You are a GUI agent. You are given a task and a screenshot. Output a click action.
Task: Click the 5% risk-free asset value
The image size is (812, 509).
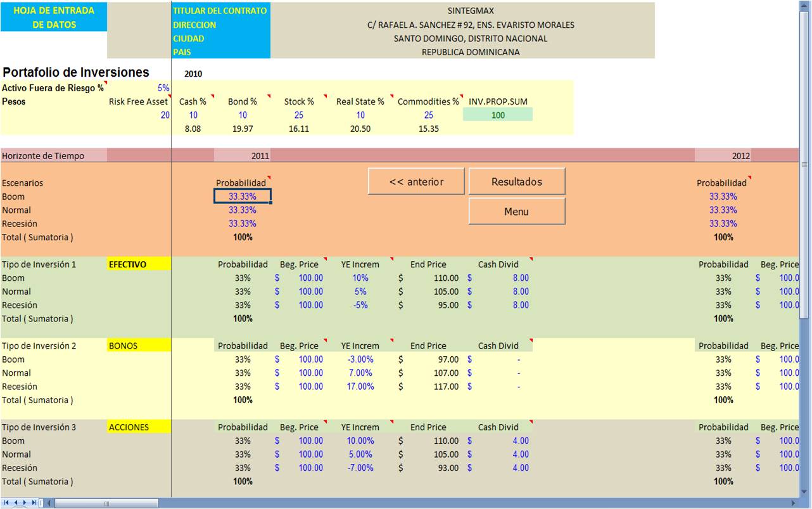coord(163,88)
